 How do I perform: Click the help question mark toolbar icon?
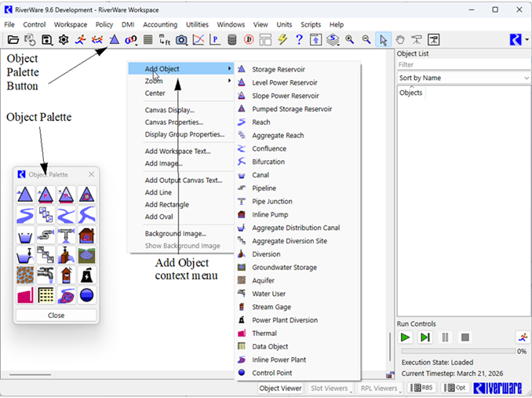click(299, 39)
